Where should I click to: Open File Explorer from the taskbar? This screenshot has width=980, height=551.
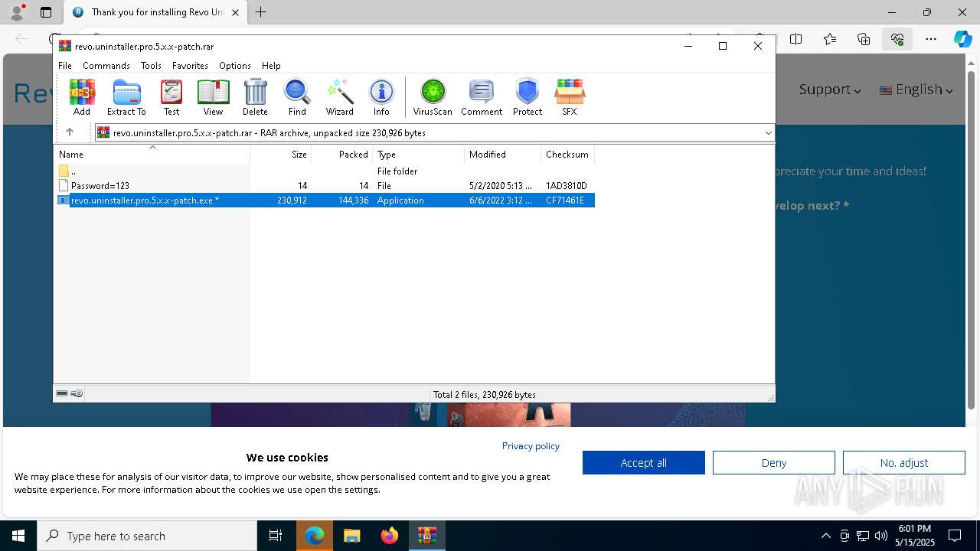tap(352, 536)
